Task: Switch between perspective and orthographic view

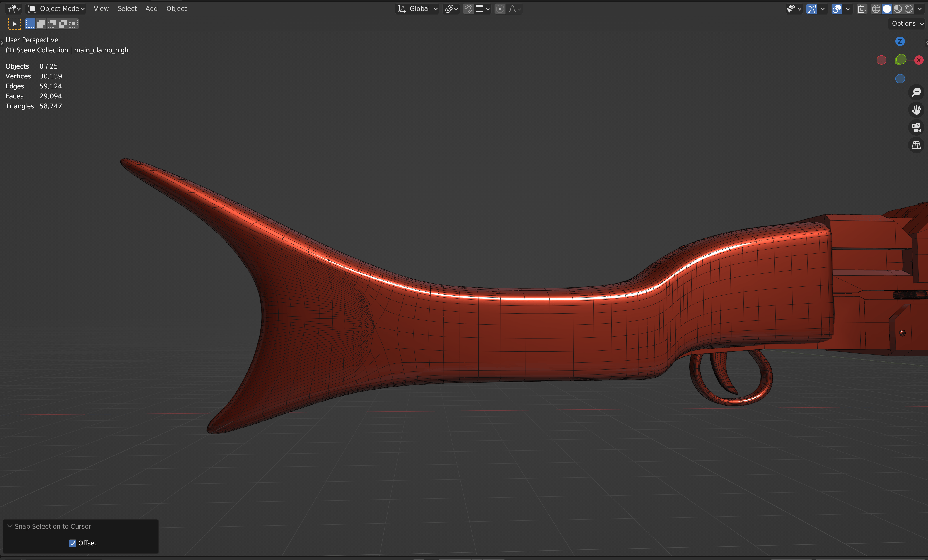Action: coord(916,145)
